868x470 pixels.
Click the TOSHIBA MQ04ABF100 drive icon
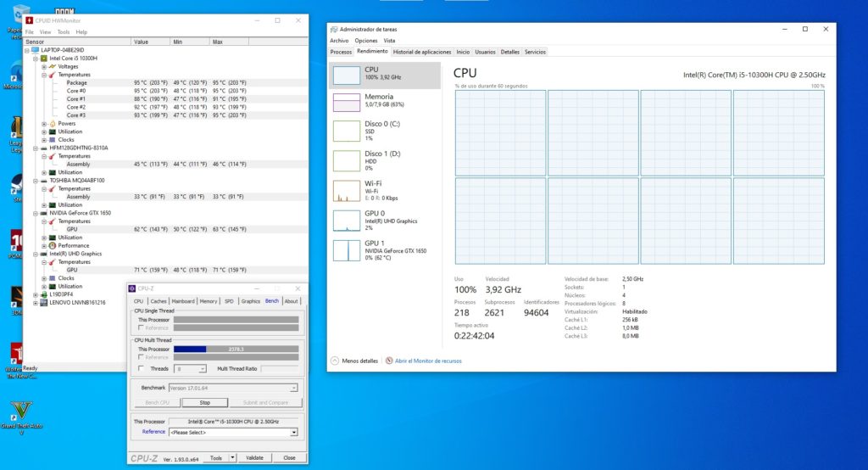[45, 181]
